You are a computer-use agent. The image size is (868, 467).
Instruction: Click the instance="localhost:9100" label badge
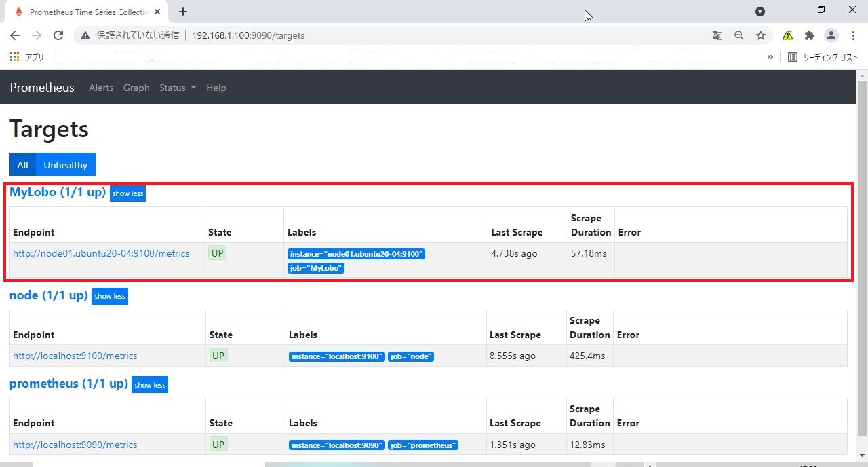tap(337, 356)
